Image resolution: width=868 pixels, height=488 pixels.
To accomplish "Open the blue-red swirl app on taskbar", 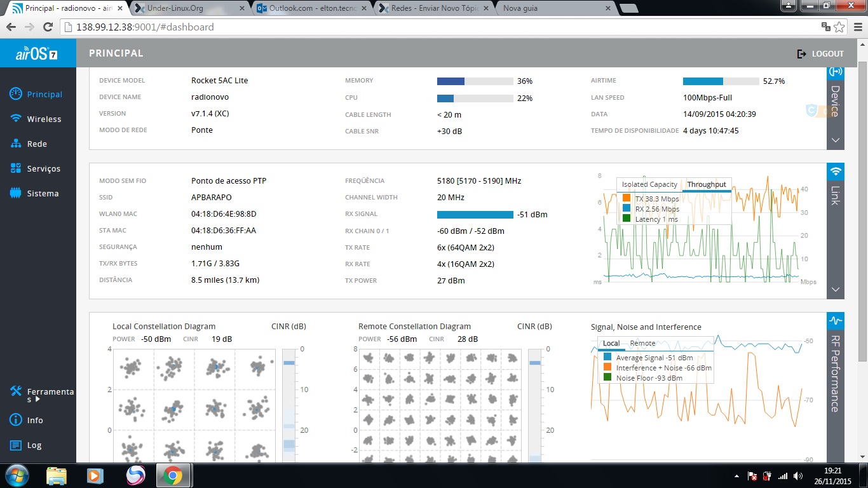I will 135,475.
